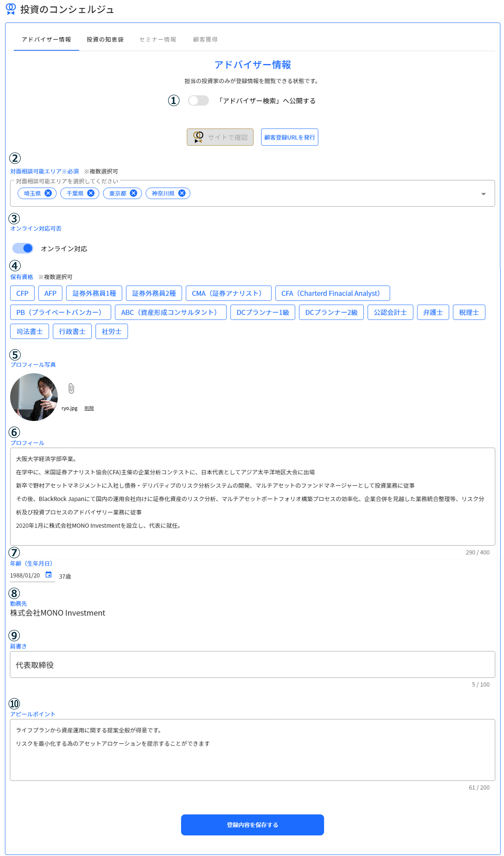Disable the オンライン対応 toggle

coord(23,248)
